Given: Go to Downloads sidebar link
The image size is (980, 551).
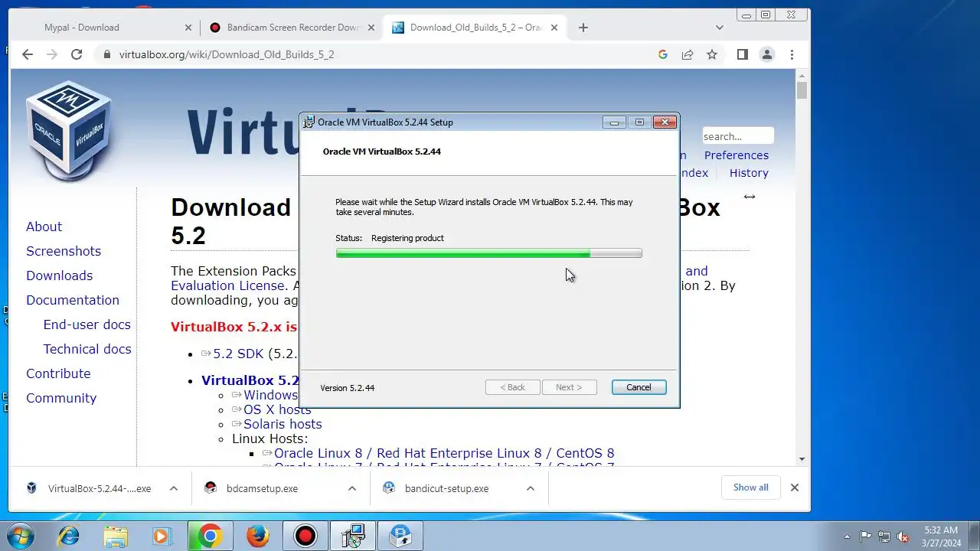Looking at the screenshot, I should (x=59, y=275).
